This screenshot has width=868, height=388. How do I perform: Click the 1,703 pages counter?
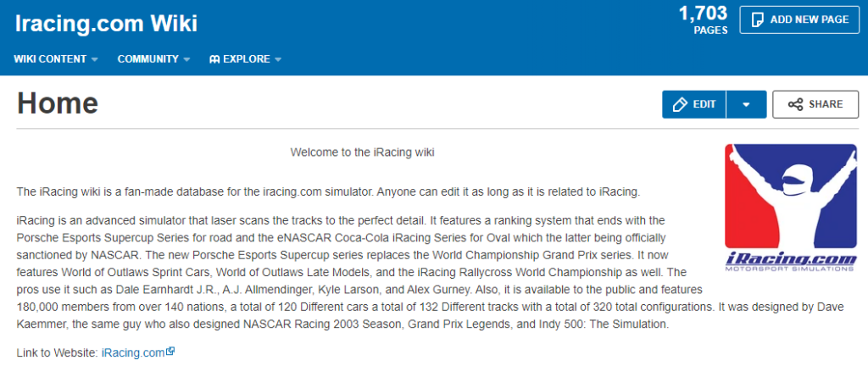coord(703,19)
